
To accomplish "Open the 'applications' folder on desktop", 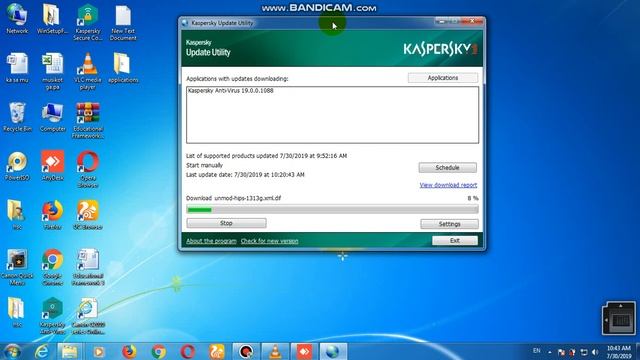I will coord(123,68).
